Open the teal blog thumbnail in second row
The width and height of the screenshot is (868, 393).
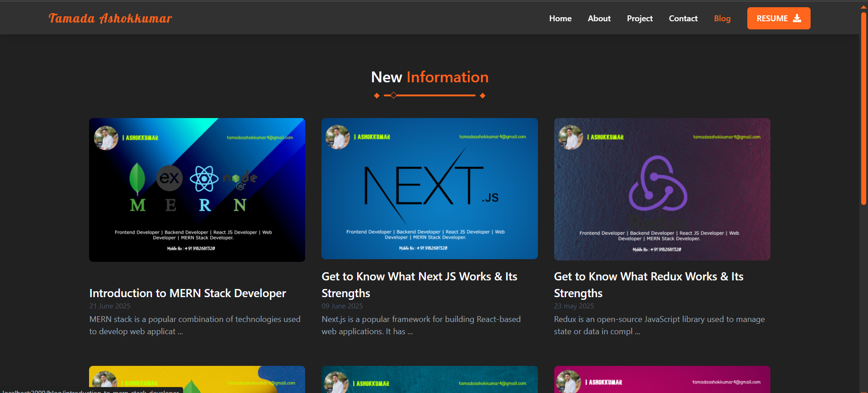[x=429, y=379]
